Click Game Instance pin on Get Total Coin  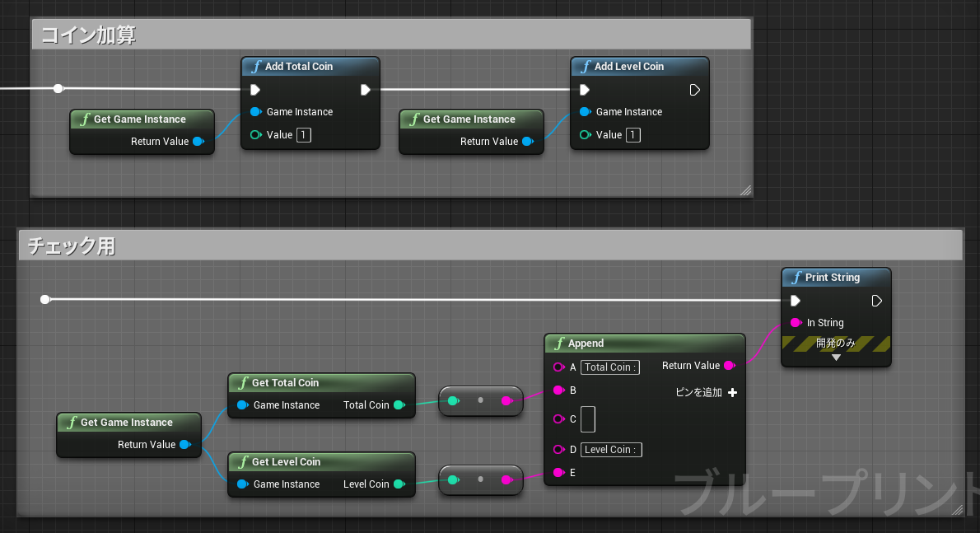click(242, 405)
